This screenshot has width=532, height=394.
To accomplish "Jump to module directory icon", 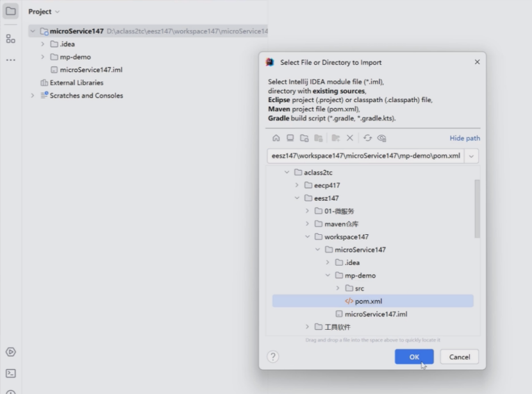I will 319,138.
